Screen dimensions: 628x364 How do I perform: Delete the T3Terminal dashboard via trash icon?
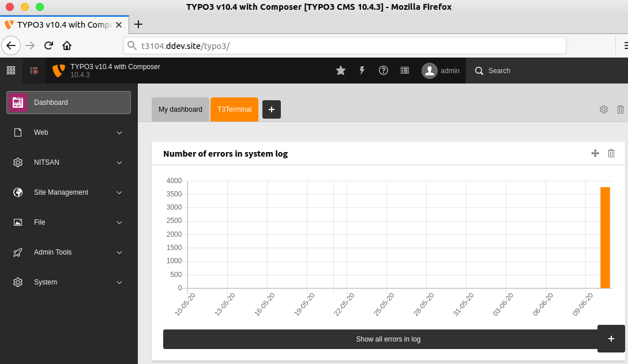(620, 109)
